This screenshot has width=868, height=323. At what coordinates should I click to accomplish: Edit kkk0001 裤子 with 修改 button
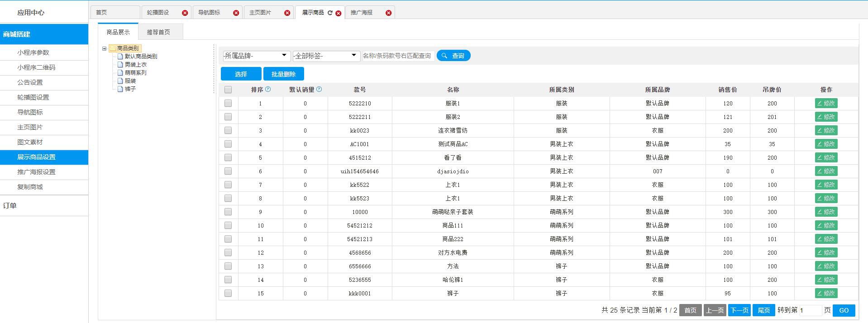click(826, 293)
